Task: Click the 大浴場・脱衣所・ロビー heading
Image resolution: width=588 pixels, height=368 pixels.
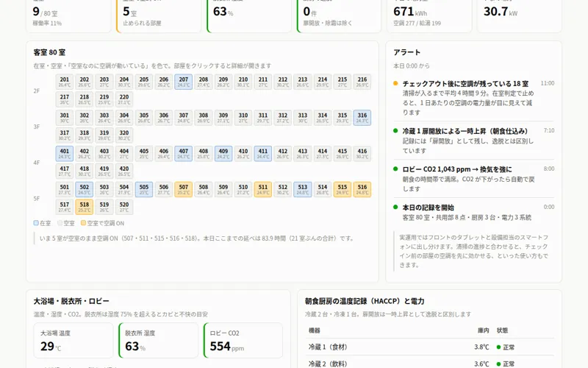Action: click(71, 301)
